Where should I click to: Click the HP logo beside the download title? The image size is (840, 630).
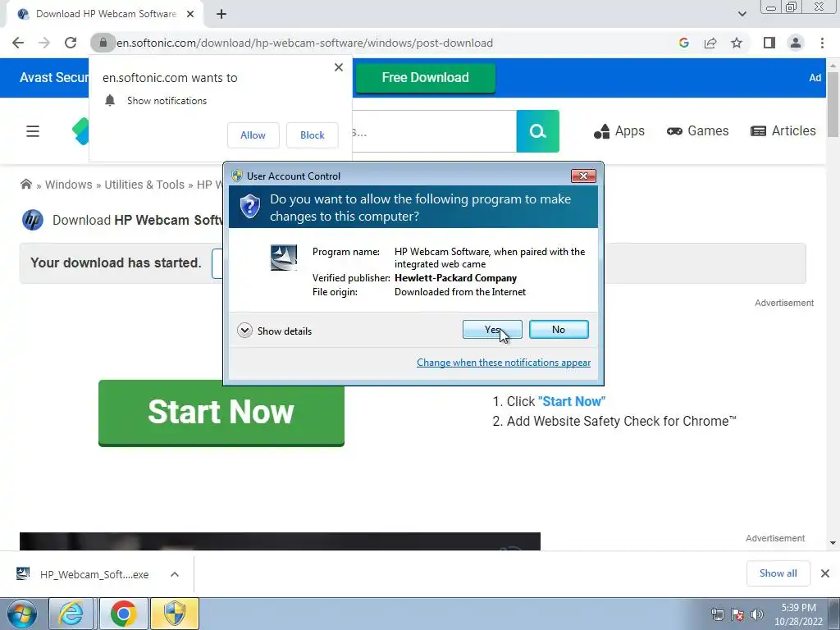coord(33,220)
